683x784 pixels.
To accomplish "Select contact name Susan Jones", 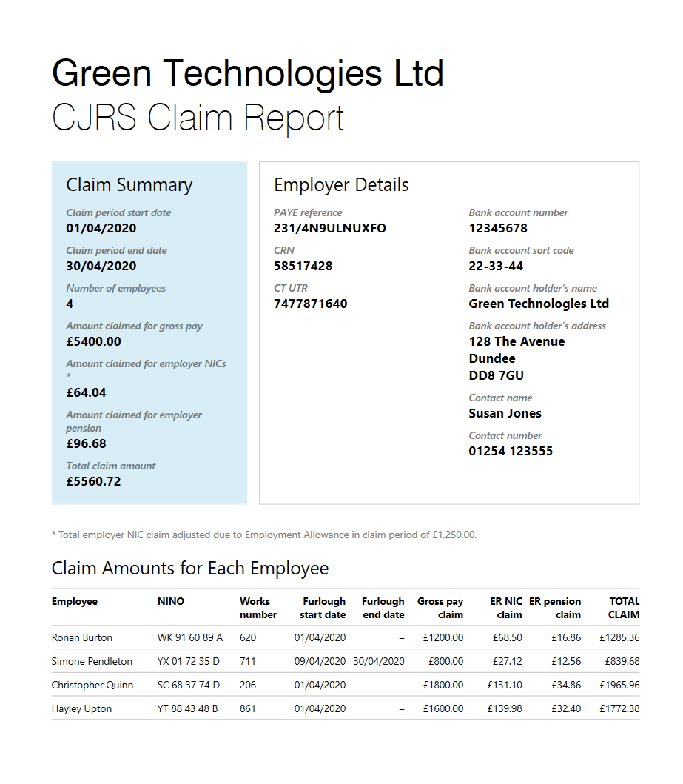I will coord(505,414).
